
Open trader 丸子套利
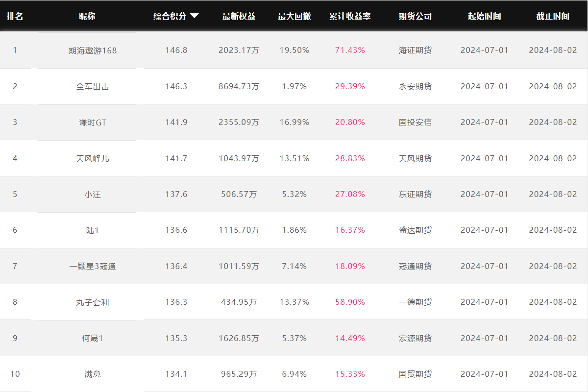[x=93, y=302]
